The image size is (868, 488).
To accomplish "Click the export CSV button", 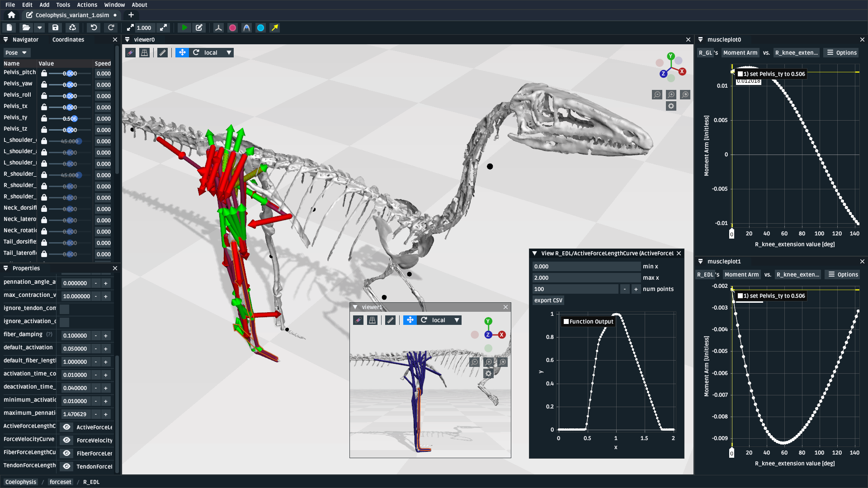I will click(548, 300).
